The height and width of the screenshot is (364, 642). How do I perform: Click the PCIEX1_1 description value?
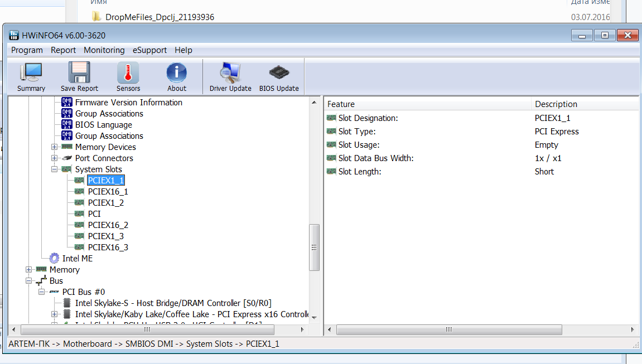[x=552, y=118]
